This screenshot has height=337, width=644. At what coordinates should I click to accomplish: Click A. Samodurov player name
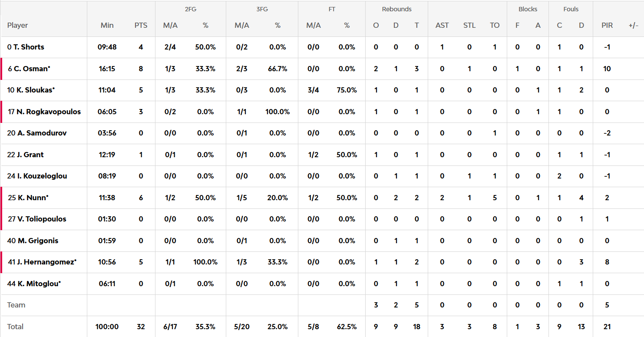coord(42,133)
